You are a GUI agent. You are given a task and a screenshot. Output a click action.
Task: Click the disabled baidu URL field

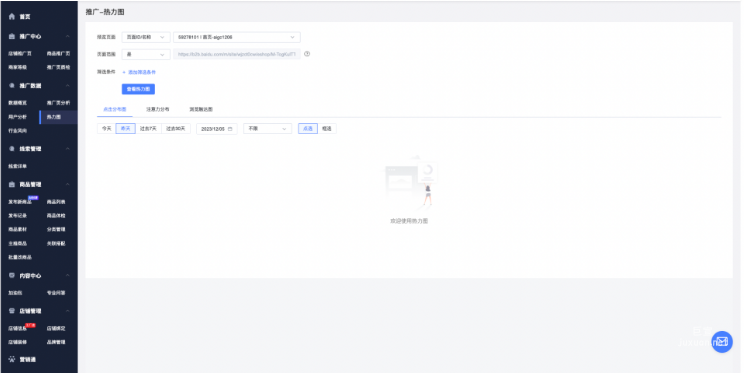point(237,54)
